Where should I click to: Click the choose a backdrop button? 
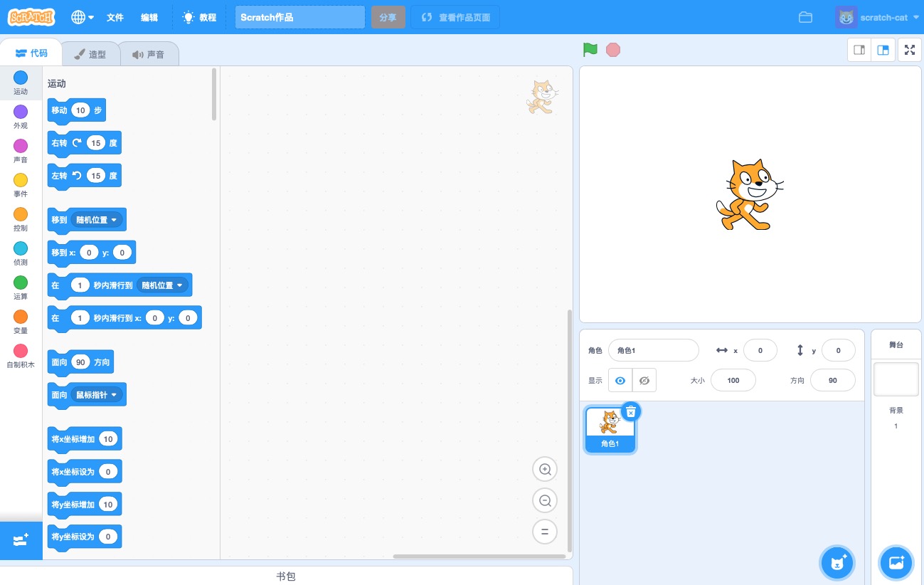[896, 563]
